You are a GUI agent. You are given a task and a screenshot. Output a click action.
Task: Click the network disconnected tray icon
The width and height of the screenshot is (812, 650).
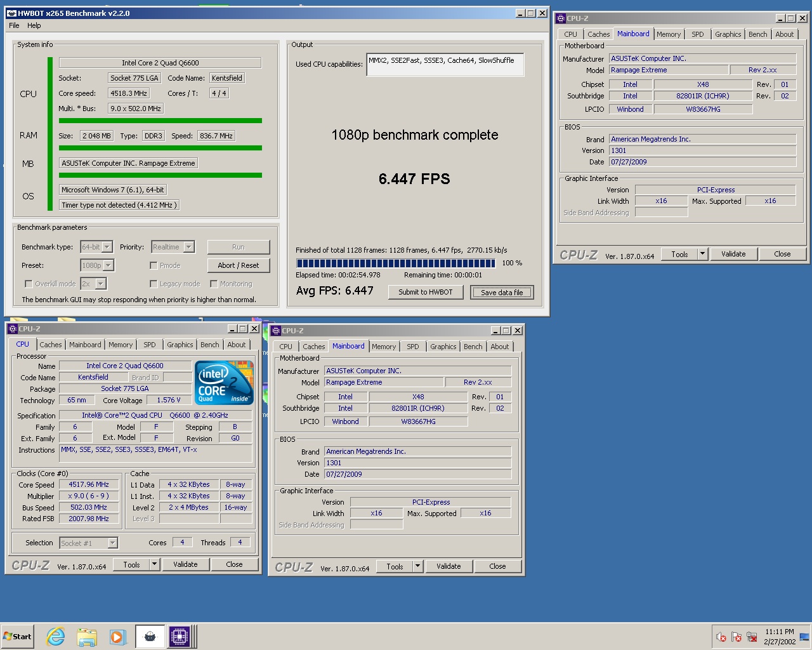coord(752,637)
